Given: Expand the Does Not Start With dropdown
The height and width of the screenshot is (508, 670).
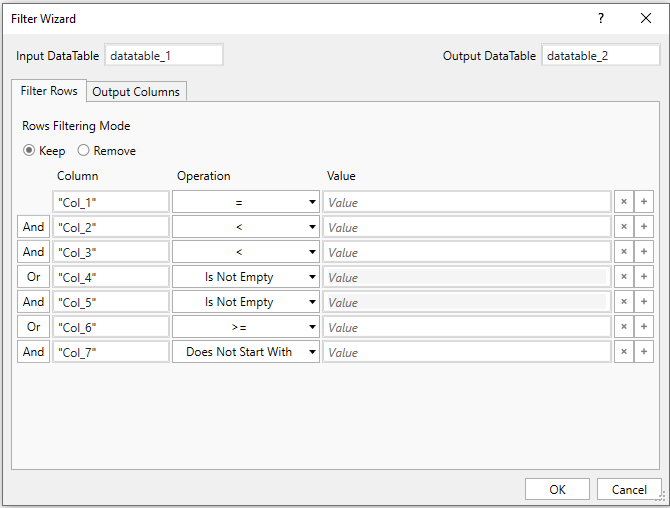Looking at the screenshot, I should point(245,352).
